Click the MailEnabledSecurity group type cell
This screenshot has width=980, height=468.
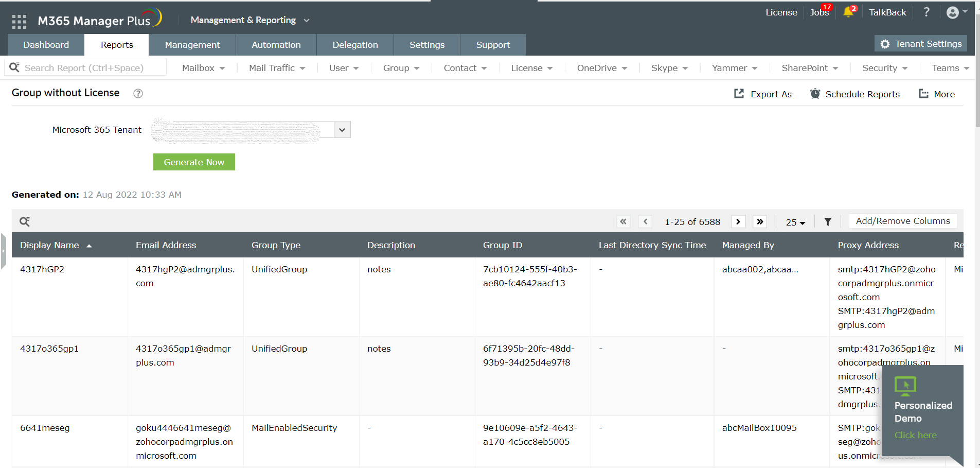pos(294,428)
